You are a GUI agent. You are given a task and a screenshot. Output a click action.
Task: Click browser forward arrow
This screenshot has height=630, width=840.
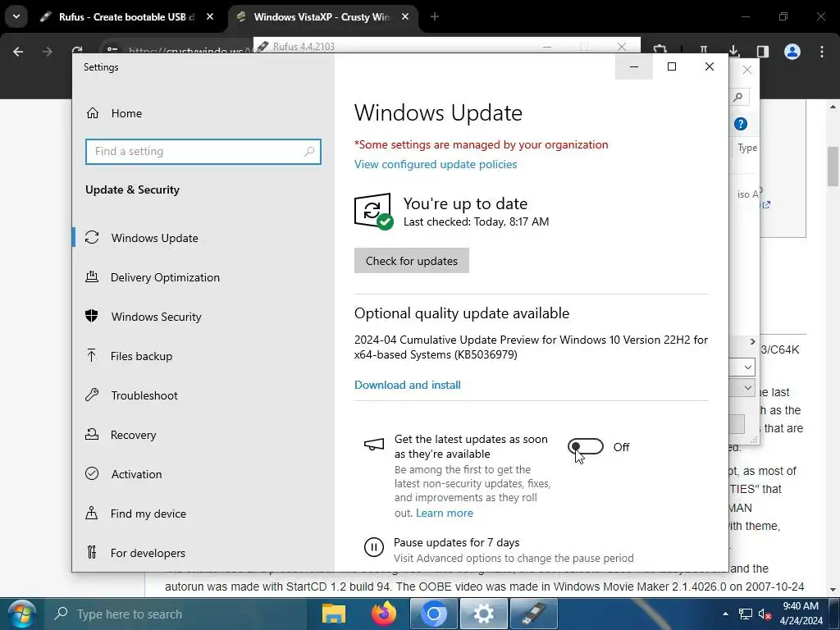pyautogui.click(x=47, y=52)
